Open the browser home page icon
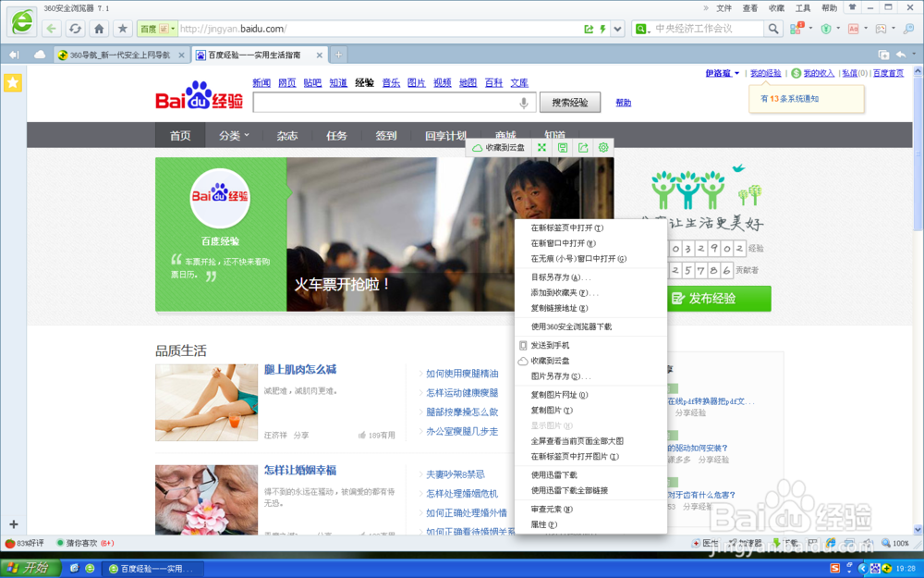This screenshot has width=924, height=578. click(99, 29)
